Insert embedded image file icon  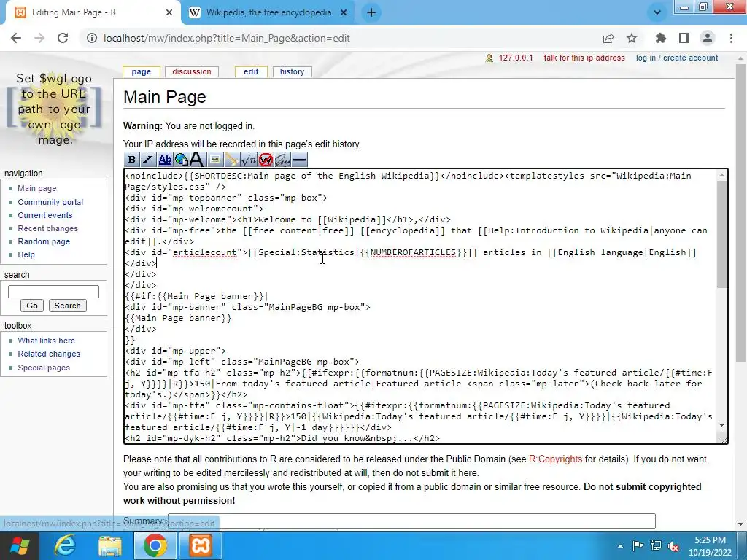(215, 160)
